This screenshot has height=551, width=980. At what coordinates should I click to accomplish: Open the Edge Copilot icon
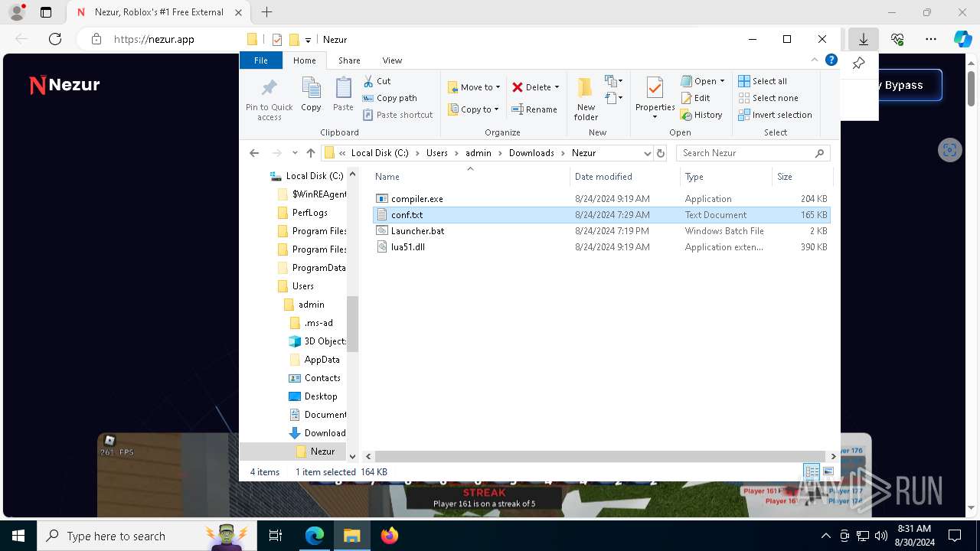click(x=962, y=39)
